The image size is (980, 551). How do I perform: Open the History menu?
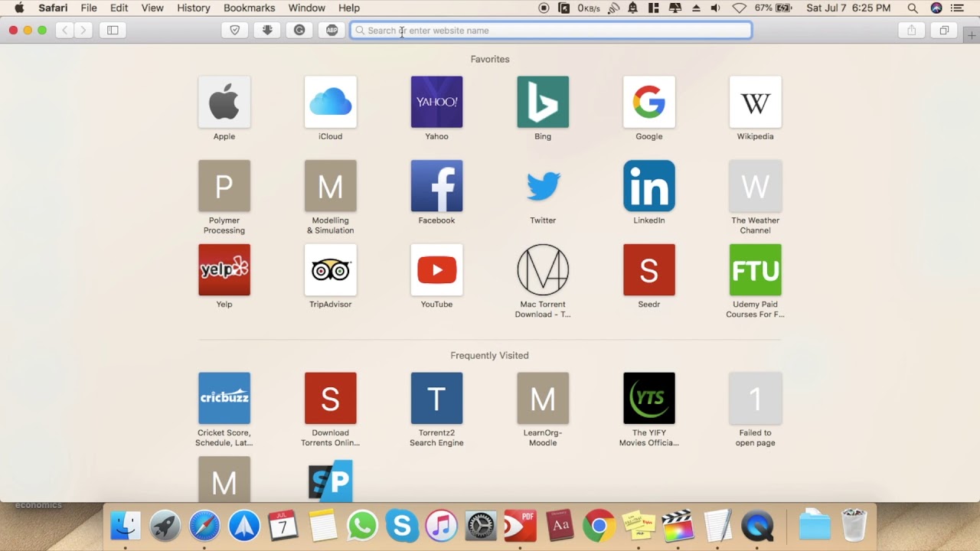tap(194, 8)
